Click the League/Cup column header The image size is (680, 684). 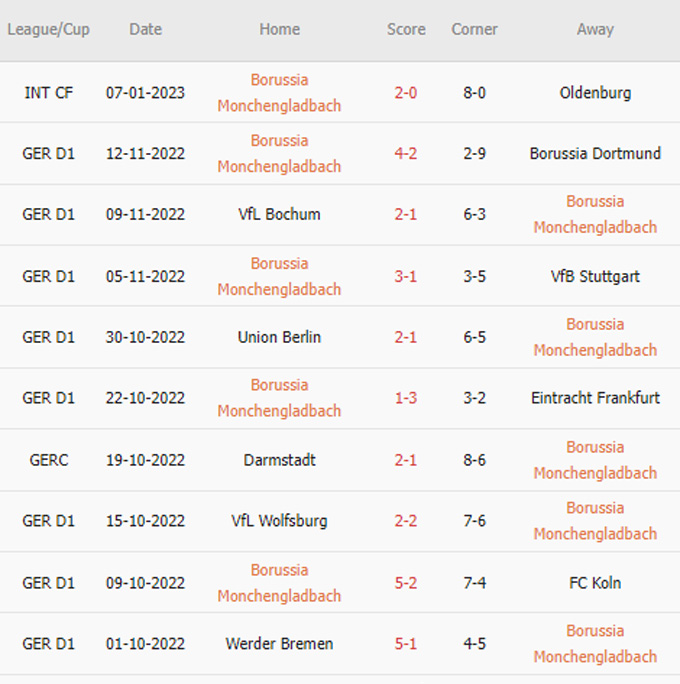point(48,30)
